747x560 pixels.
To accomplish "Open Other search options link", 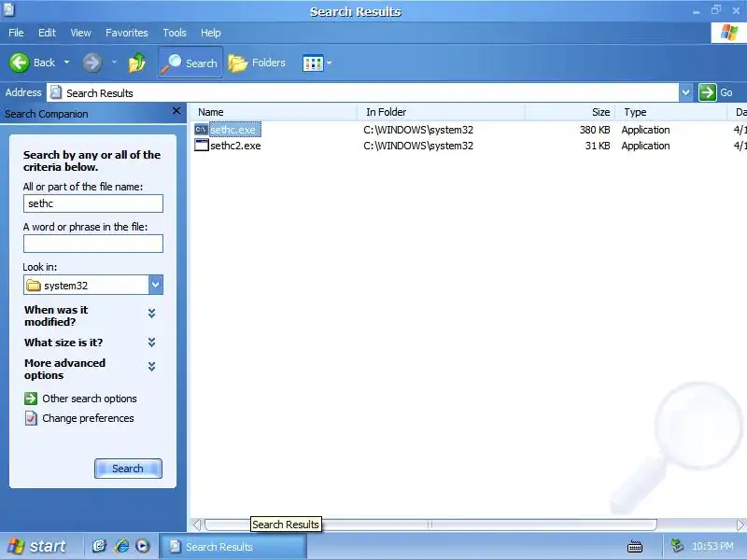I will click(x=89, y=399).
